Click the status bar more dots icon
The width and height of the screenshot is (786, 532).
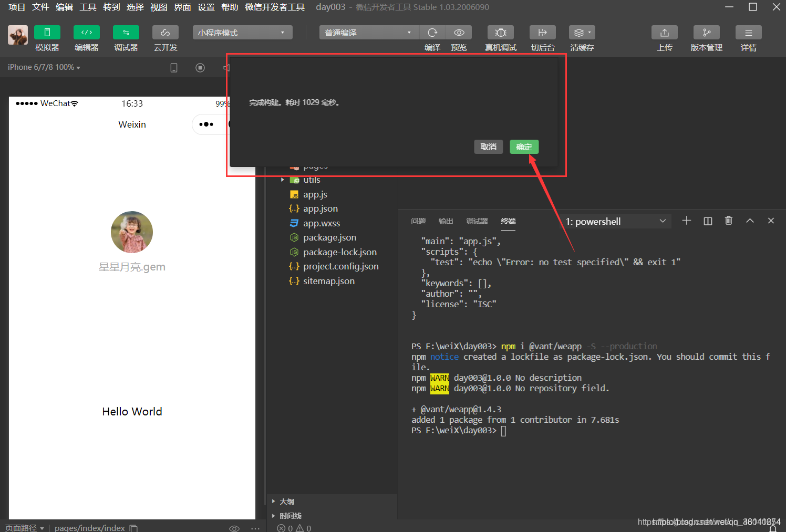[x=255, y=528]
